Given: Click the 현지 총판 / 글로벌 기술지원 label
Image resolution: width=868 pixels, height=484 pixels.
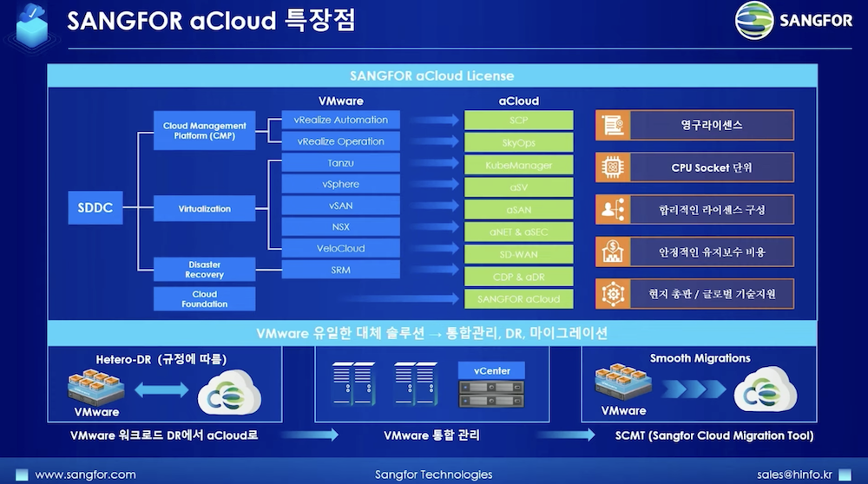Looking at the screenshot, I should (712, 294).
